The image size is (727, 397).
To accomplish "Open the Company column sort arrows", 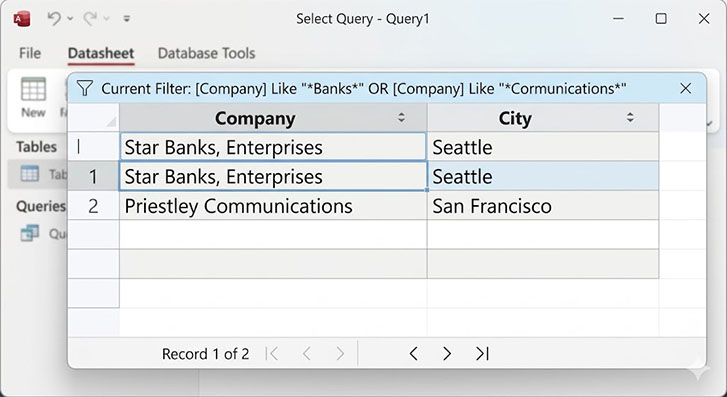I will point(402,117).
